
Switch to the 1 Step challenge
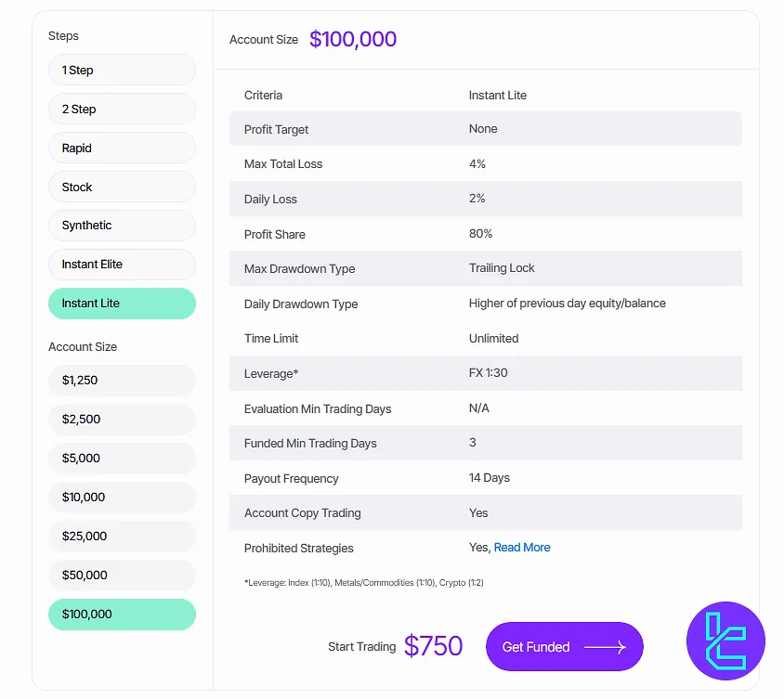pyautogui.click(x=122, y=70)
